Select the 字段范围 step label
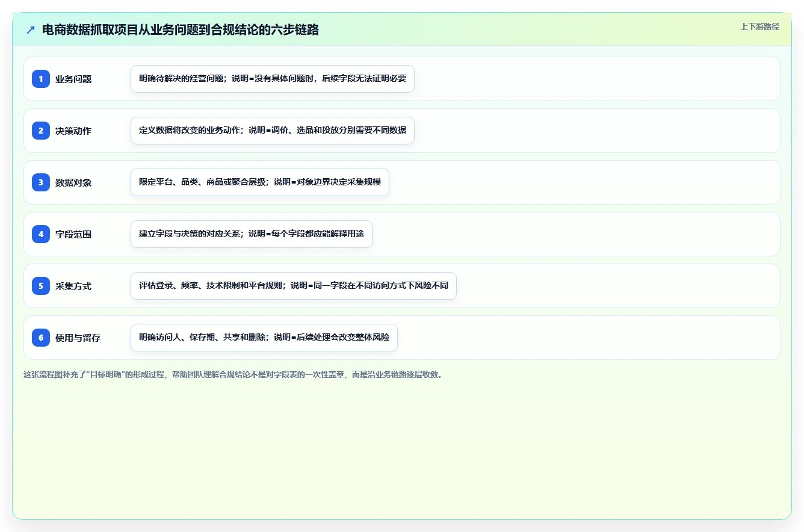The width and height of the screenshot is (804, 532). click(x=73, y=234)
